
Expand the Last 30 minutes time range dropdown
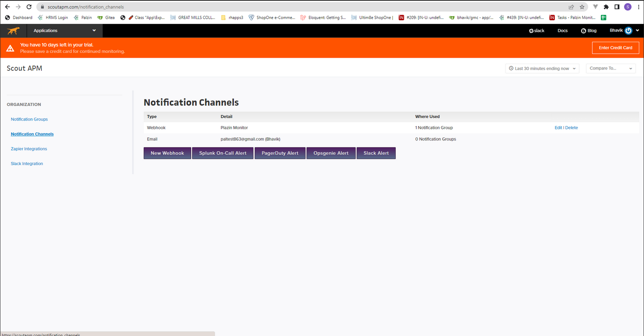click(542, 68)
